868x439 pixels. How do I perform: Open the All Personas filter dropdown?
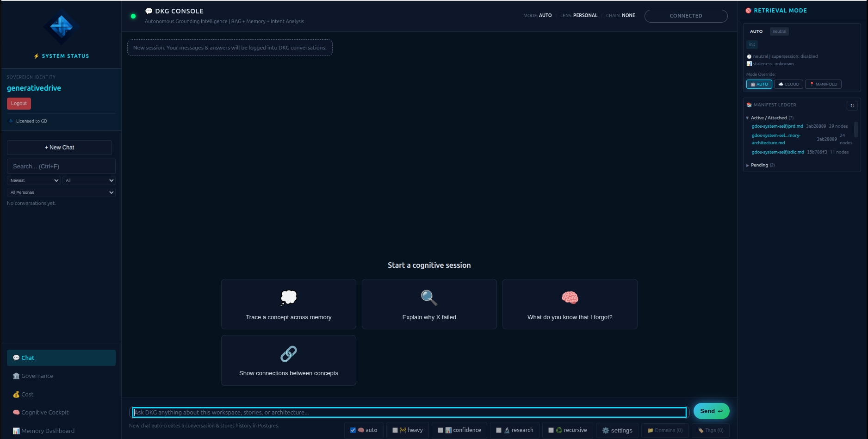[x=61, y=192]
